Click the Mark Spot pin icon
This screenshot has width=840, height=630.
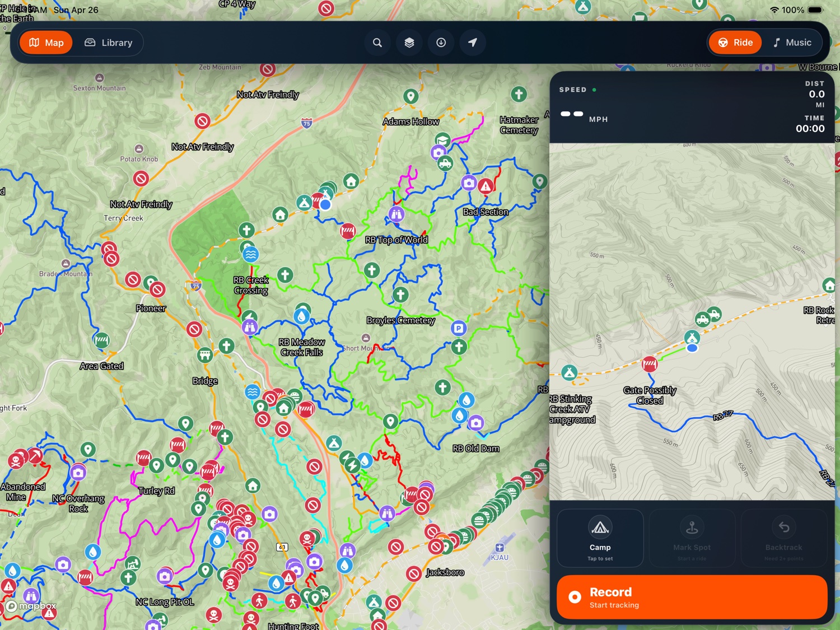(692, 528)
